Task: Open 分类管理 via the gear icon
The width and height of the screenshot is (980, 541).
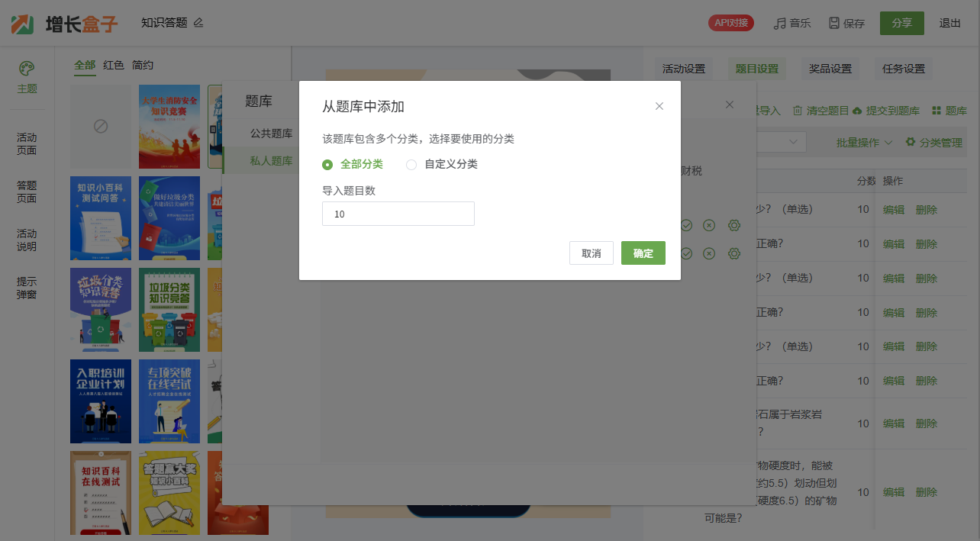Action: tap(910, 142)
